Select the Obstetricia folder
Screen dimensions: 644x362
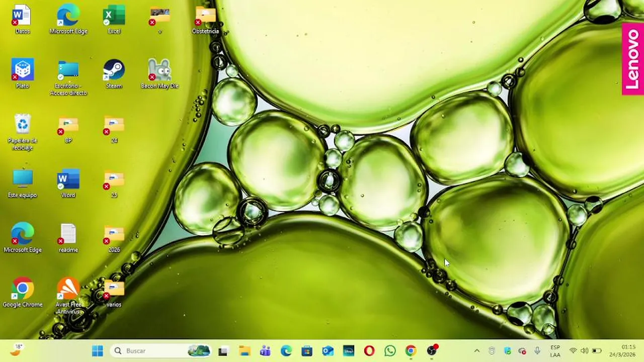coord(205,20)
